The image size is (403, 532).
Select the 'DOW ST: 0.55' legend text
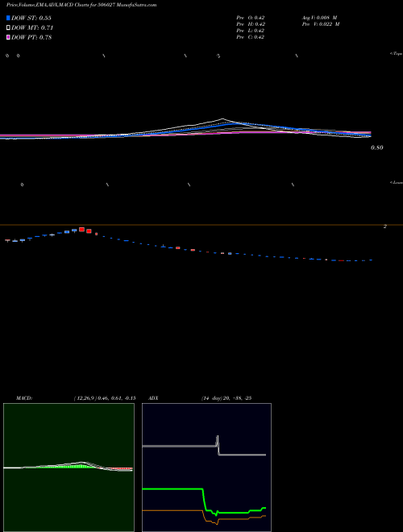[31, 18]
